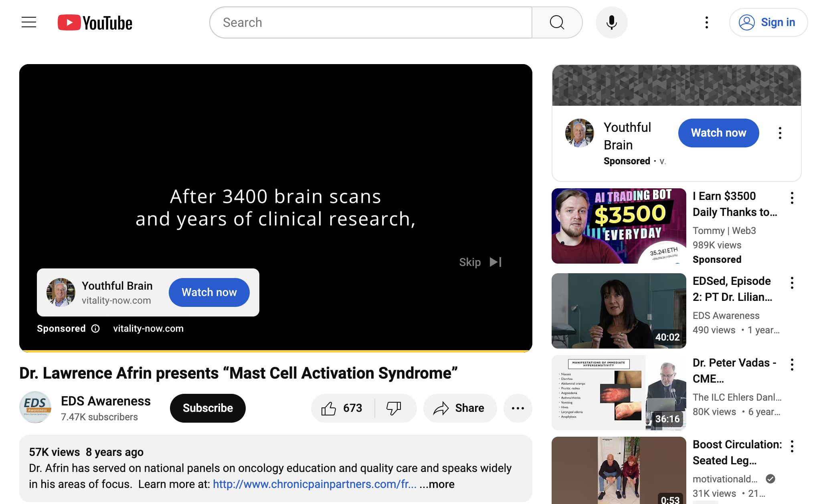821x504 pixels.
Task: Open EDSed Episode 2 thumbnail
Action: tap(619, 311)
